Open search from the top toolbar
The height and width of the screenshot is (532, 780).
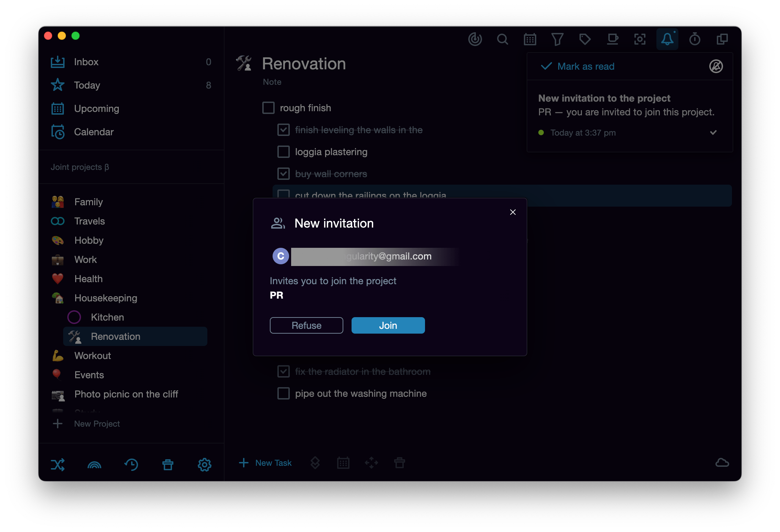pos(502,39)
